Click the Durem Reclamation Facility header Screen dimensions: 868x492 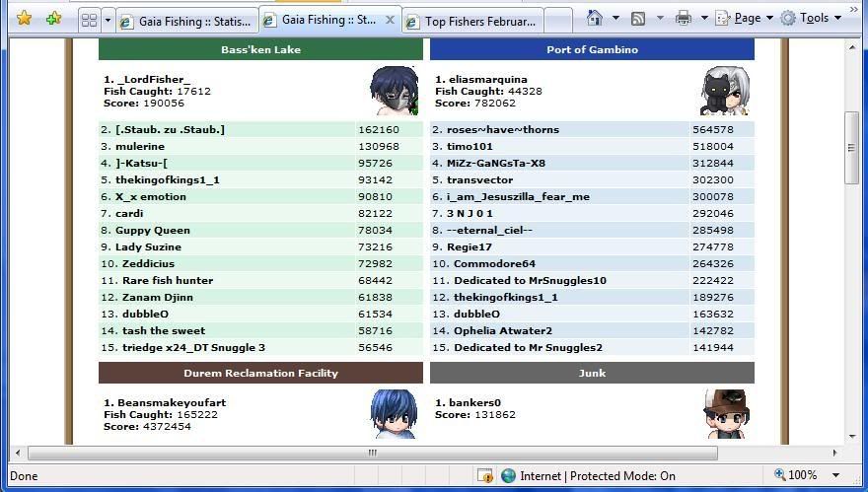click(260, 373)
